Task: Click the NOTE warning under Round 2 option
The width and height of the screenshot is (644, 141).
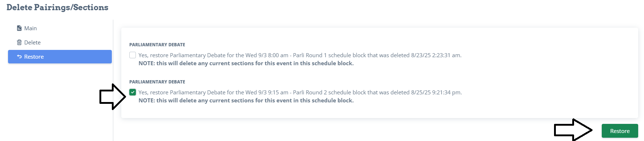Action: coord(246,100)
